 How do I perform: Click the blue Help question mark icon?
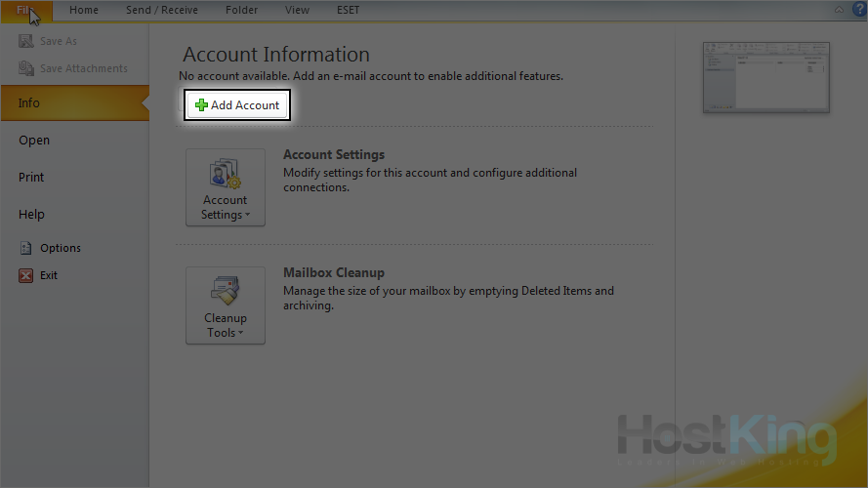[858, 10]
